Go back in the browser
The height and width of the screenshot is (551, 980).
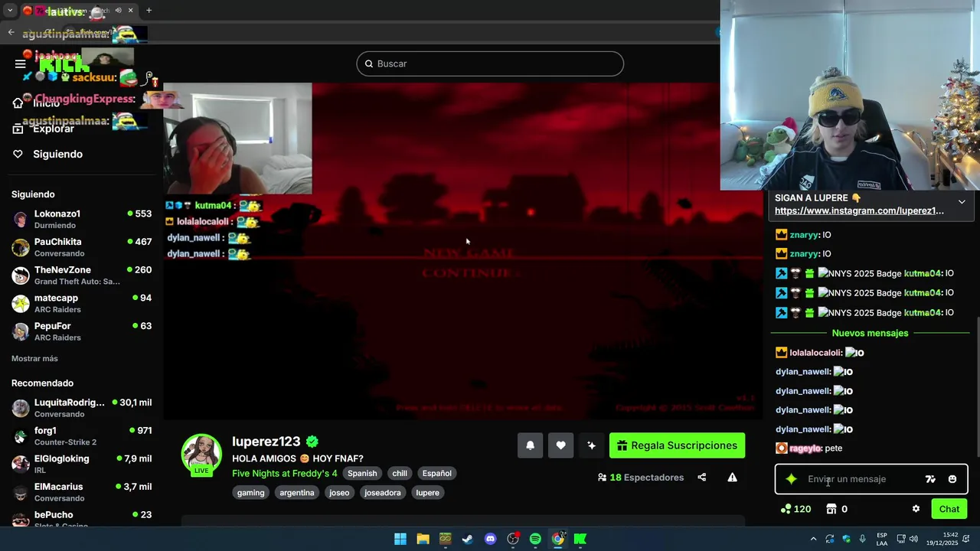pos(11,32)
